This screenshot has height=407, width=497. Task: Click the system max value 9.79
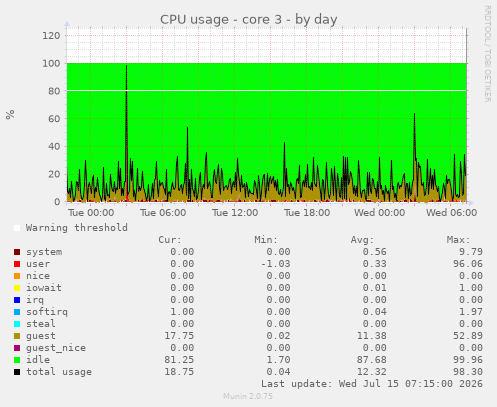[x=471, y=252]
